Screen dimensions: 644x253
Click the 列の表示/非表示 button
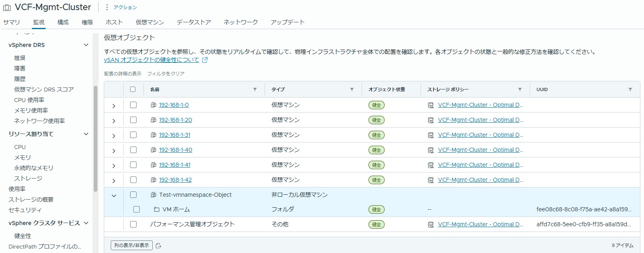click(x=132, y=245)
